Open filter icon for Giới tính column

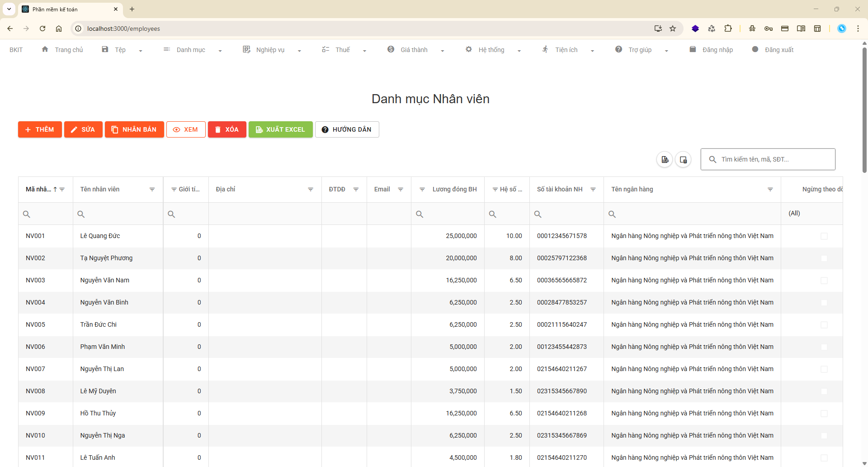[174, 189]
